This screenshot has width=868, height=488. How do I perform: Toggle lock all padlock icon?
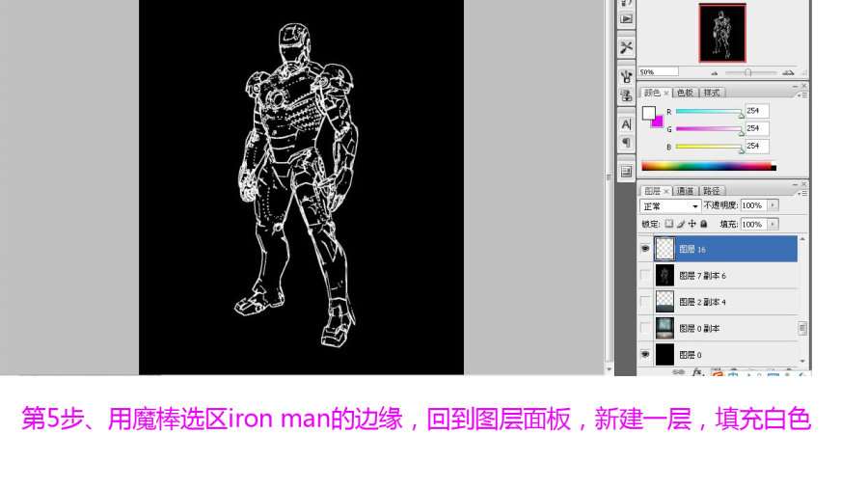pyautogui.click(x=704, y=224)
